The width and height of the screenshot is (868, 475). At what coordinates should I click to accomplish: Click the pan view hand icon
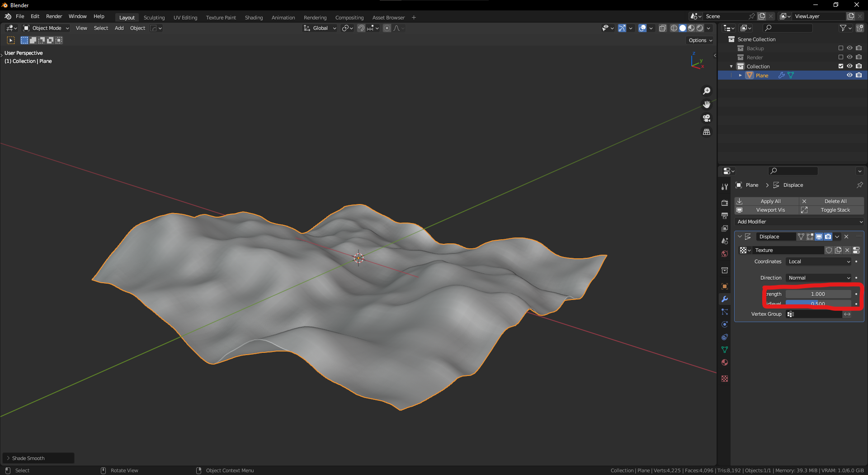(x=706, y=104)
